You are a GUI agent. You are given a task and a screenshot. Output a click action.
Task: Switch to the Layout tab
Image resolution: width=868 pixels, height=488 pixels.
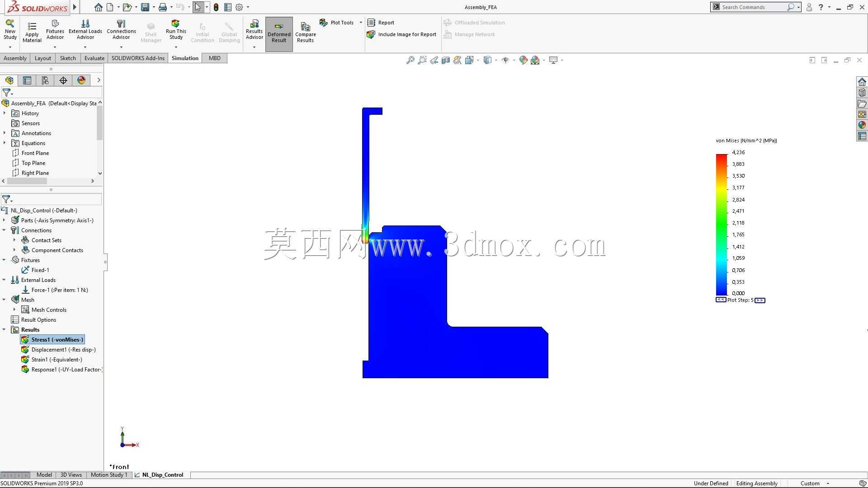(43, 58)
